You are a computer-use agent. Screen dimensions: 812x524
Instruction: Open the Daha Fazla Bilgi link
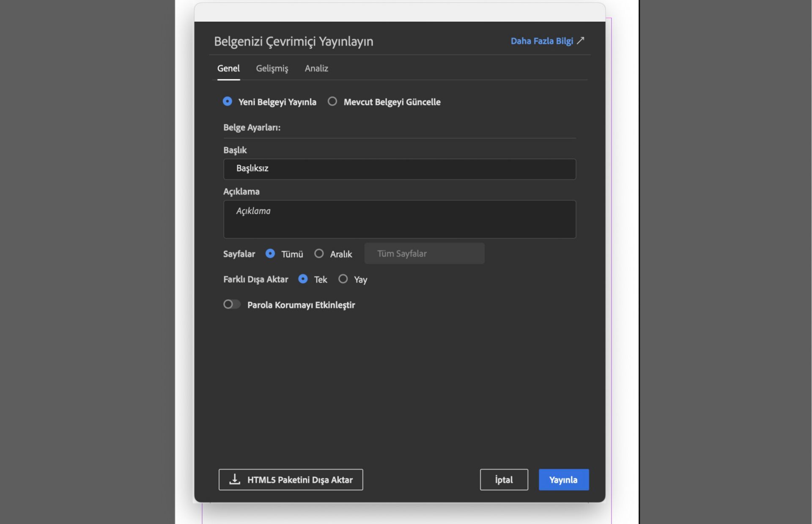(541, 41)
